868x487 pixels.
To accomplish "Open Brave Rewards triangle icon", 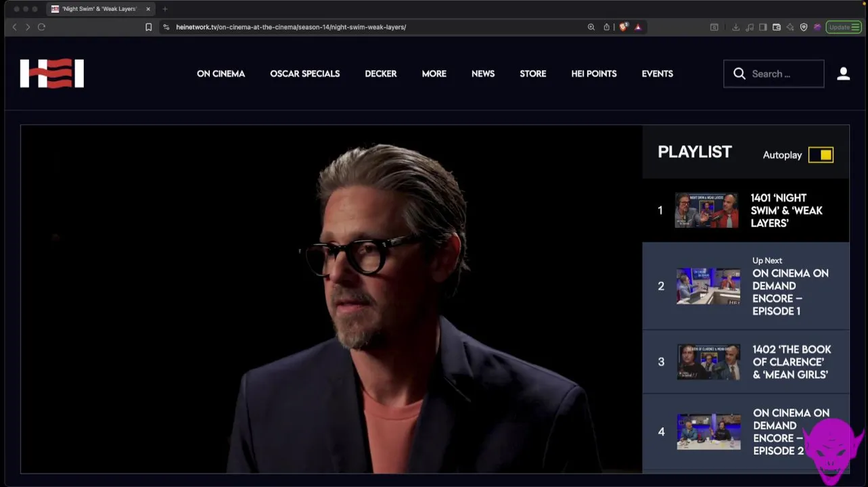I will coord(638,27).
